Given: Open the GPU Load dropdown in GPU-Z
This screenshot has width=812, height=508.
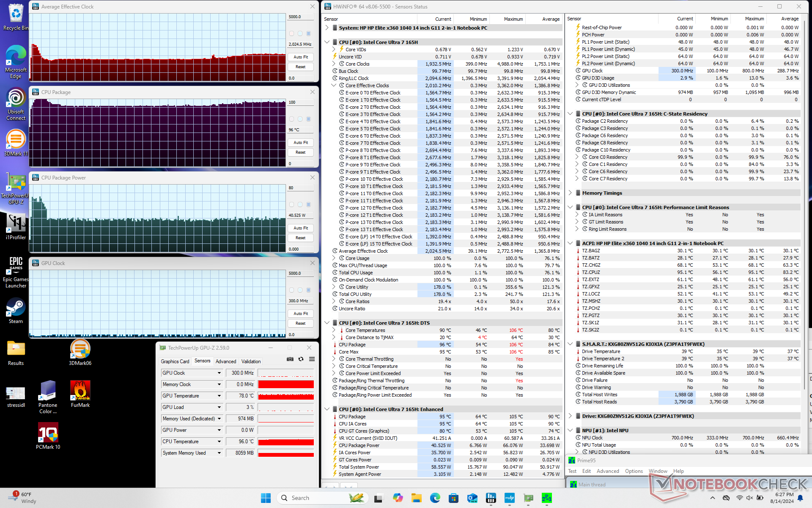Looking at the screenshot, I should [x=219, y=407].
